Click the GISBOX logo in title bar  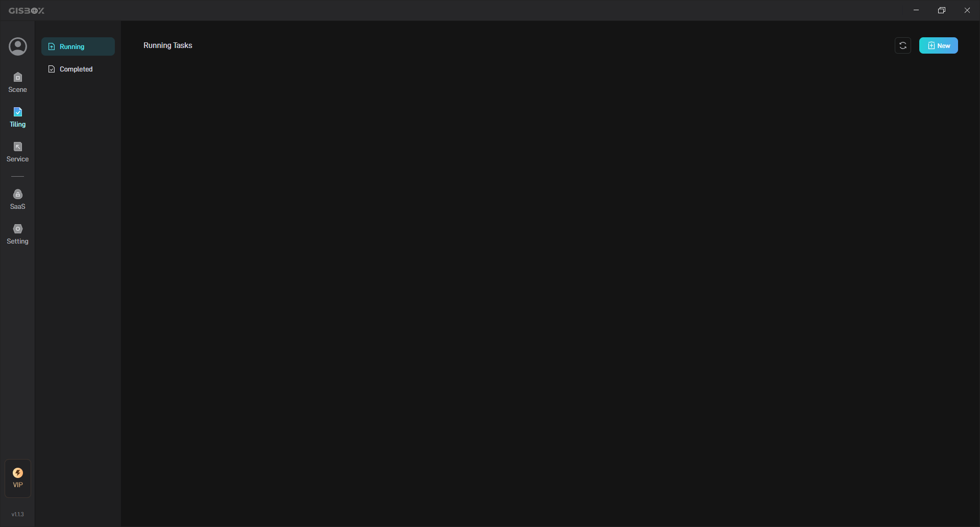[27, 10]
